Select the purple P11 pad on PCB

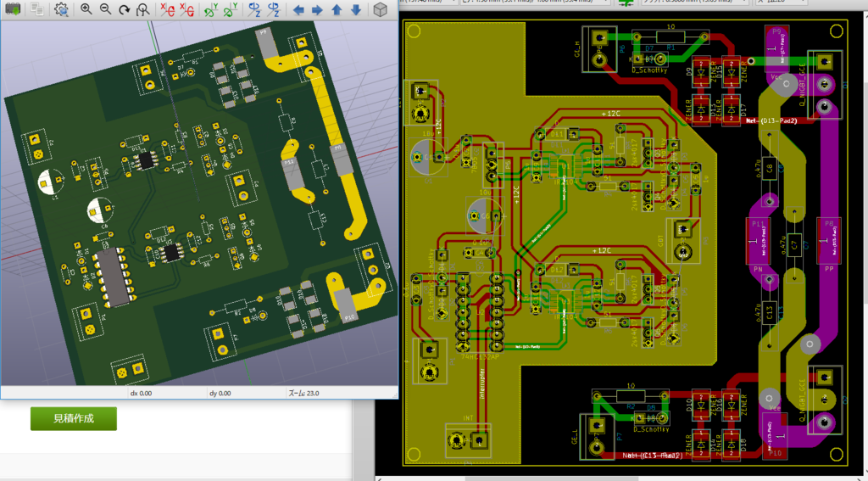point(758,242)
